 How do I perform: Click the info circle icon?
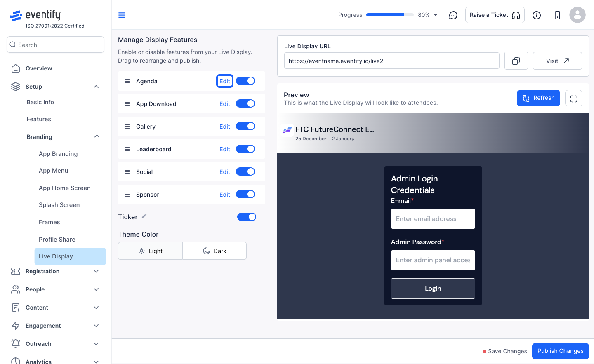tap(537, 15)
